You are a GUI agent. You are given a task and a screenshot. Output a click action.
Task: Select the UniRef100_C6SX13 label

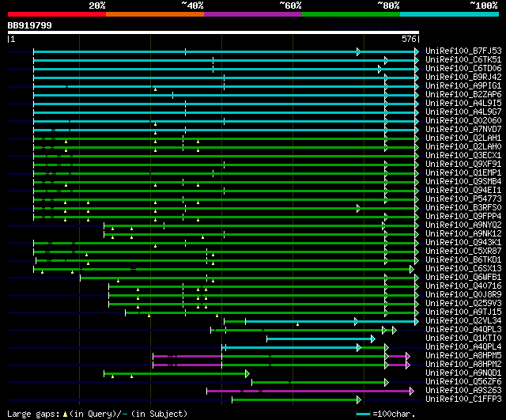463,269
